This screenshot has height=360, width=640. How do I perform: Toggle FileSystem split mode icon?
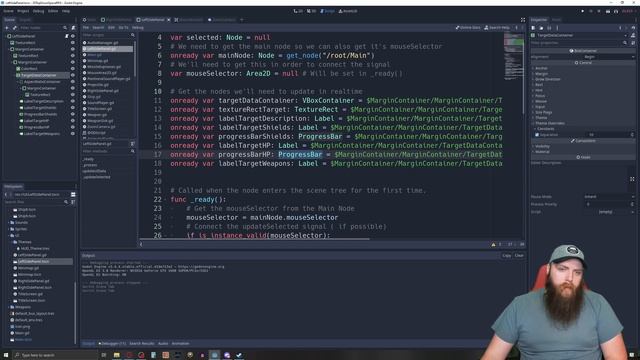click(x=73, y=194)
